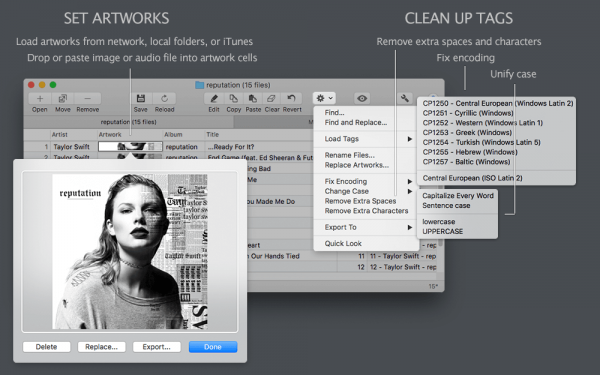Click the red close window button

31,85
